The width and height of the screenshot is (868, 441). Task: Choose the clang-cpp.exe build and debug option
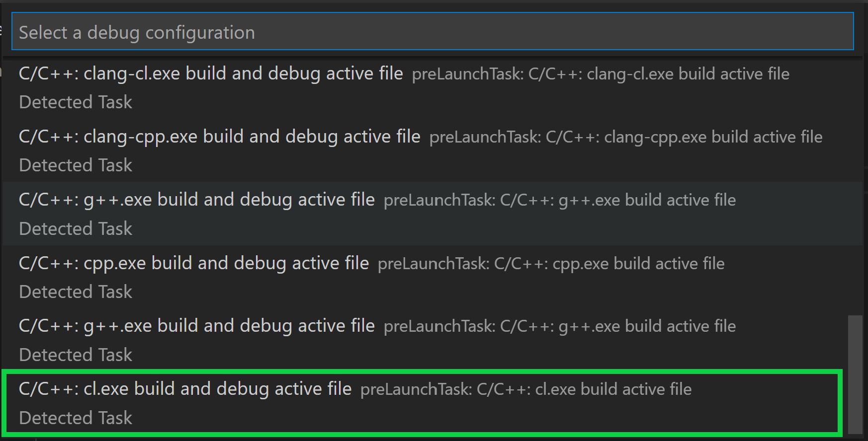coord(219,136)
